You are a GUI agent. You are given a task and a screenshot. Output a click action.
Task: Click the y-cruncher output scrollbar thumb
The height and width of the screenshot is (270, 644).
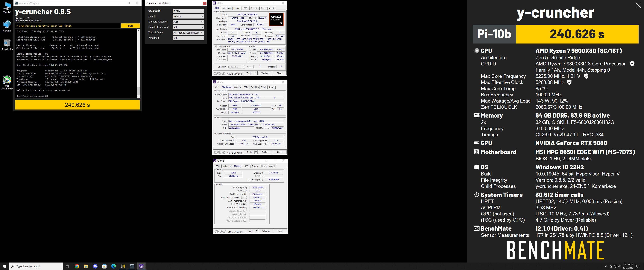click(138, 91)
